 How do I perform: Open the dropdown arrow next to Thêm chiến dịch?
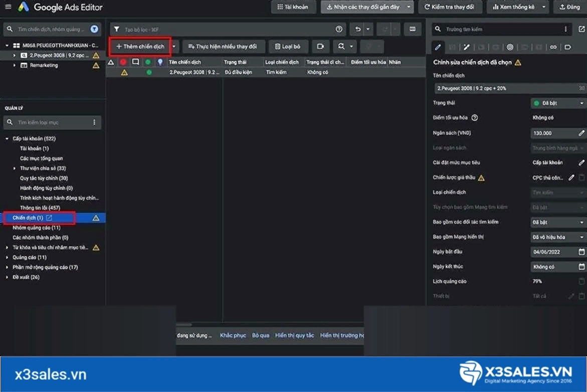(174, 47)
